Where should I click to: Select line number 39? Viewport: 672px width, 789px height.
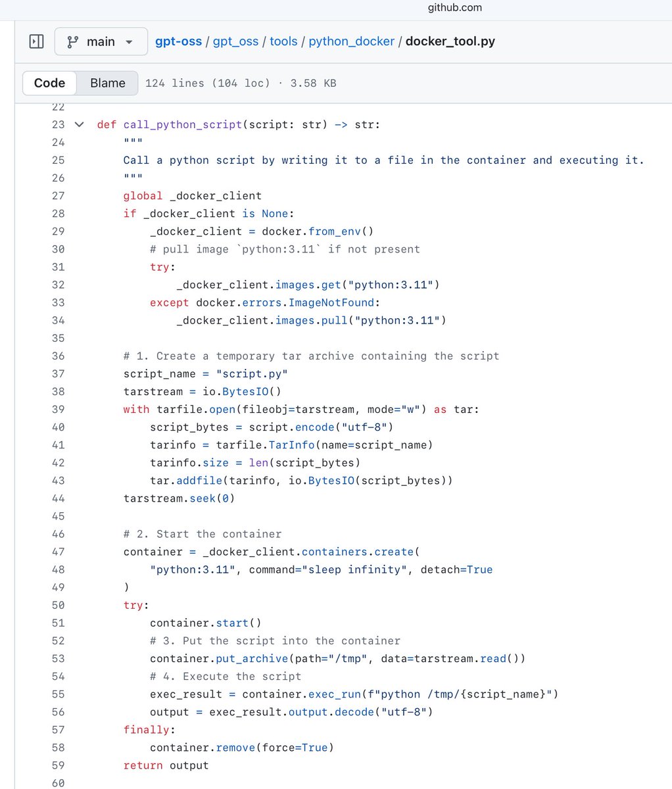pyautogui.click(x=58, y=409)
